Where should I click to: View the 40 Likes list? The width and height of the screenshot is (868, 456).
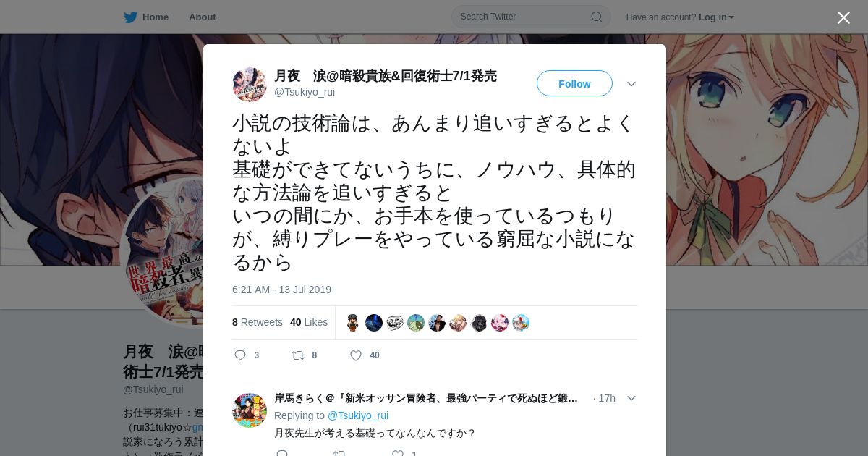[309, 322]
